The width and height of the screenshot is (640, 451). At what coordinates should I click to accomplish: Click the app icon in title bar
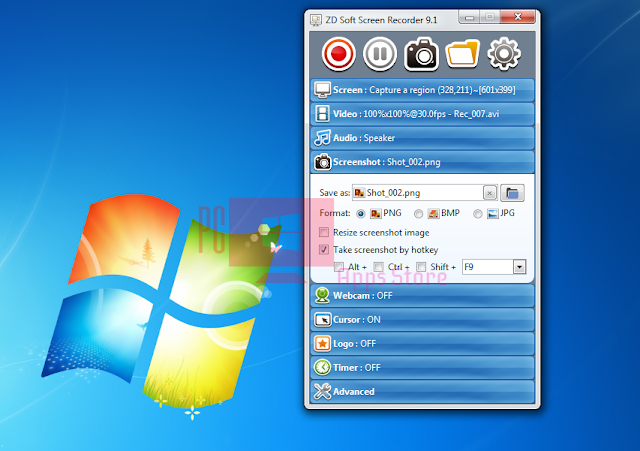[316, 20]
